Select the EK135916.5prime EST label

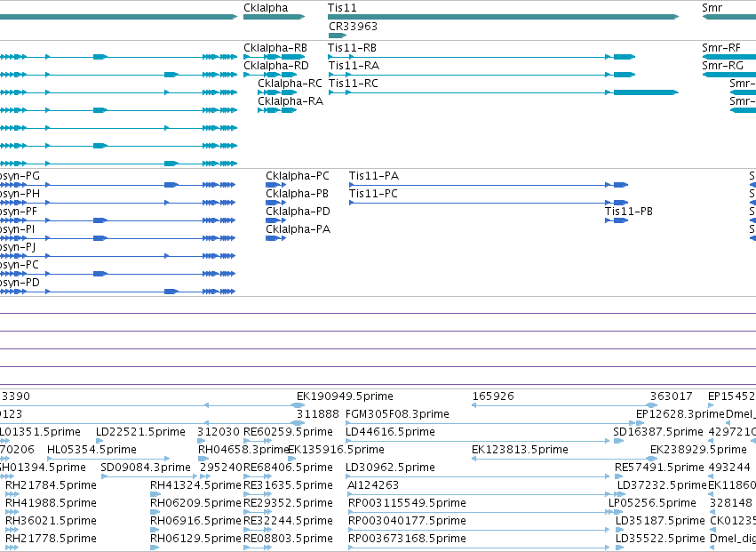click(x=336, y=450)
